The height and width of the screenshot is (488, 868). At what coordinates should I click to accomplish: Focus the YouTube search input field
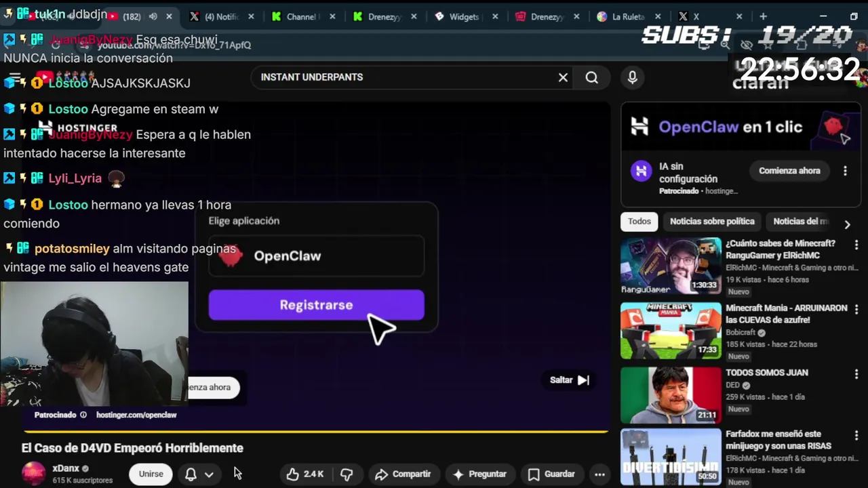(407, 77)
